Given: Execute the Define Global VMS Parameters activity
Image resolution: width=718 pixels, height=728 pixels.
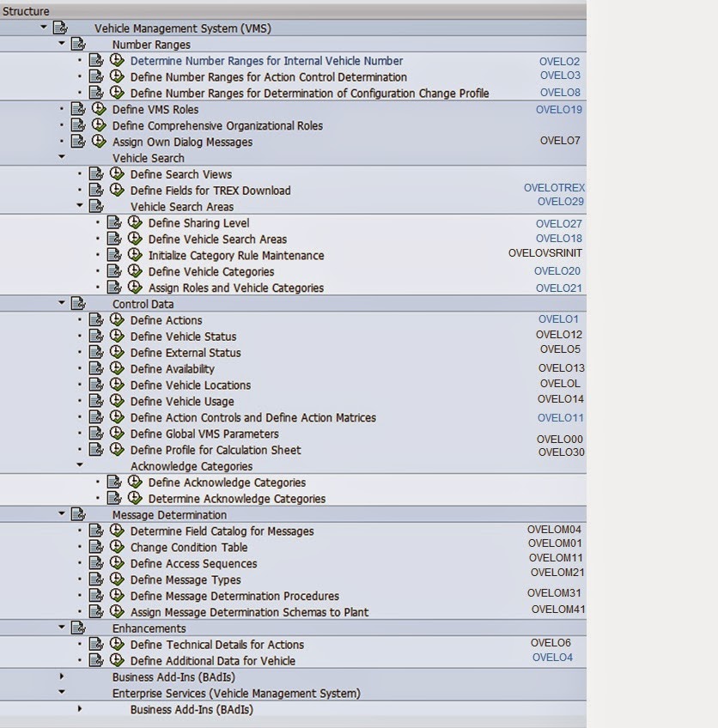Looking at the screenshot, I should (x=116, y=434).
